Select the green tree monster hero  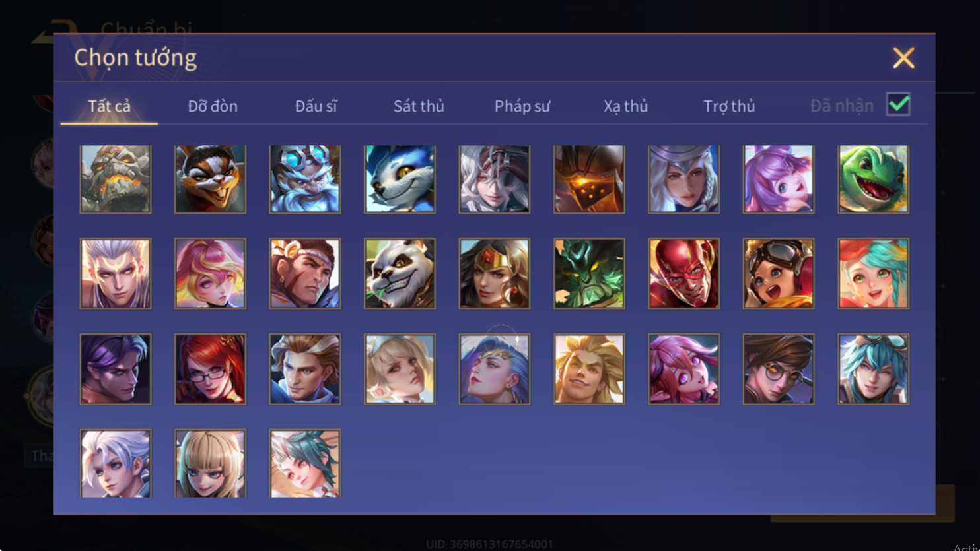pos(589,274)
